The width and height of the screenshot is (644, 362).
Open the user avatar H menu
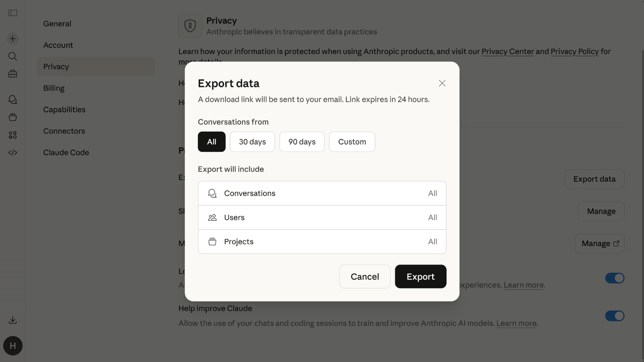(x=13, y=346)
